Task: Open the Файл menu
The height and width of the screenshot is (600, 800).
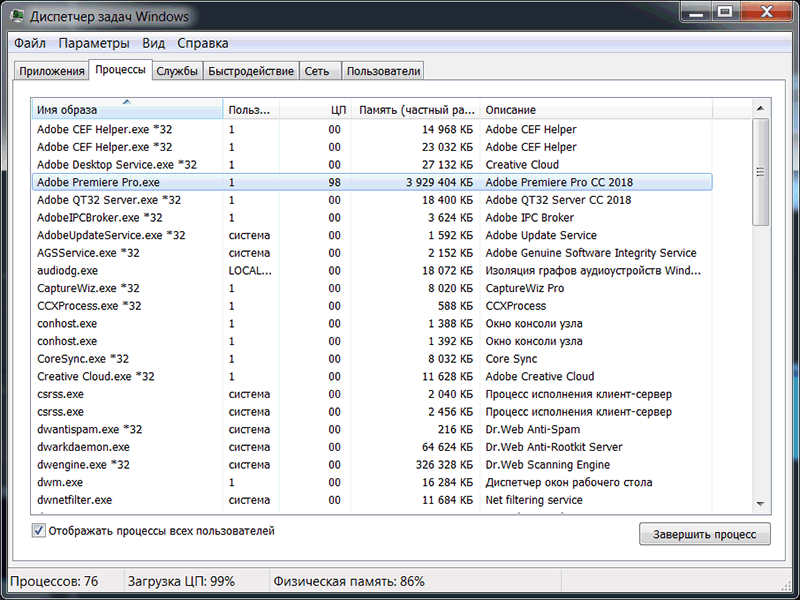Action: point(30,43)
